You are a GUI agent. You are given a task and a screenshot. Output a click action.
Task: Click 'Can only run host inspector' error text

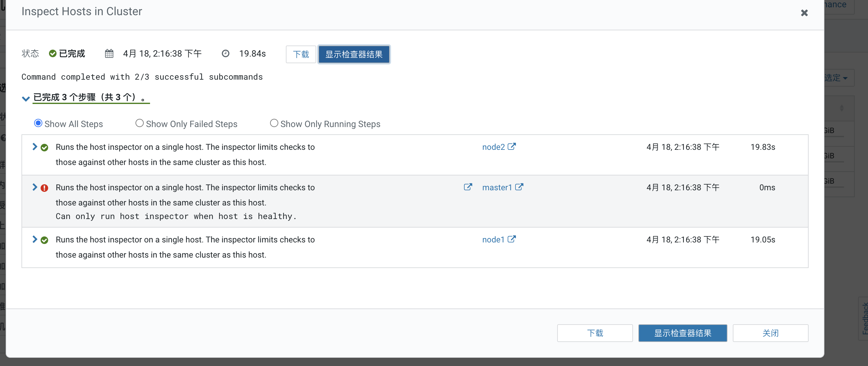(x=176, y=217)
